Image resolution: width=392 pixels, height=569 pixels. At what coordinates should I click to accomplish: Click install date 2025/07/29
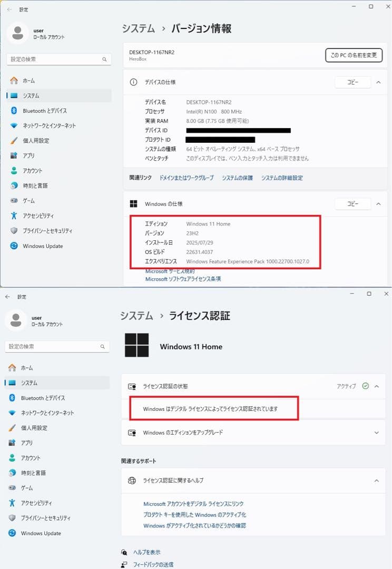pos(200,242)
